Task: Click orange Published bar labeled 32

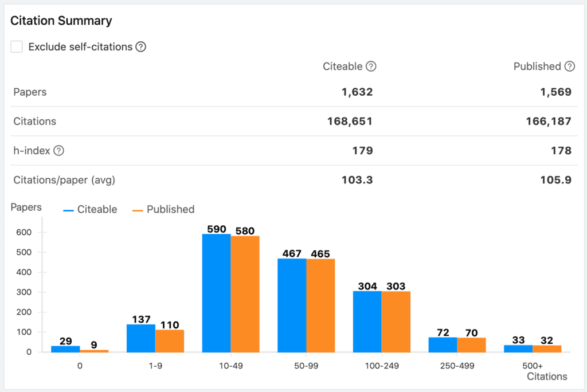Action: point(547,349)
